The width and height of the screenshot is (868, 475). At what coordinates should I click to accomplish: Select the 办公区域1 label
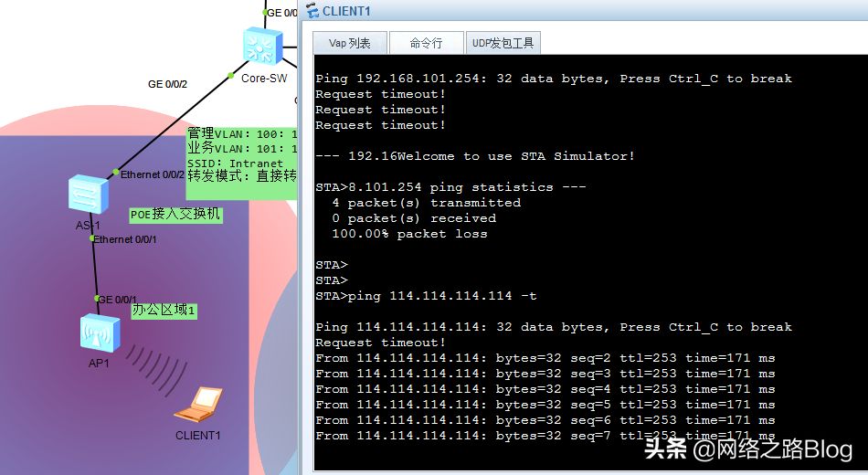[x=164, y=310]
